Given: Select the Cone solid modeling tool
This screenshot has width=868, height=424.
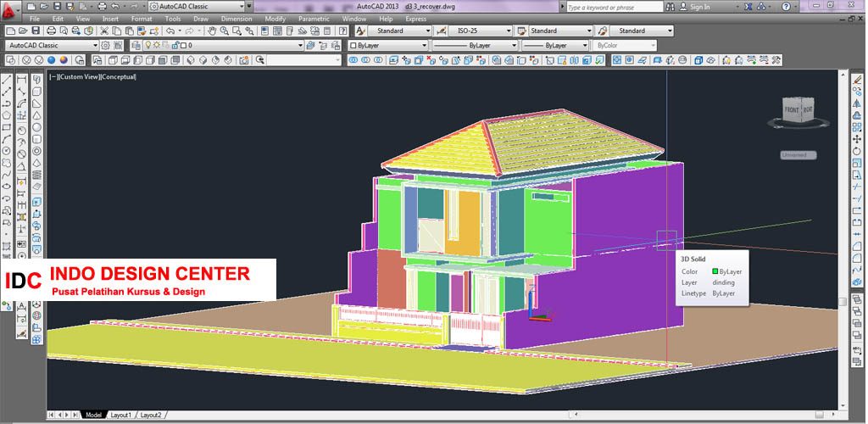Looking at the screenshot, I should (36, 115).
